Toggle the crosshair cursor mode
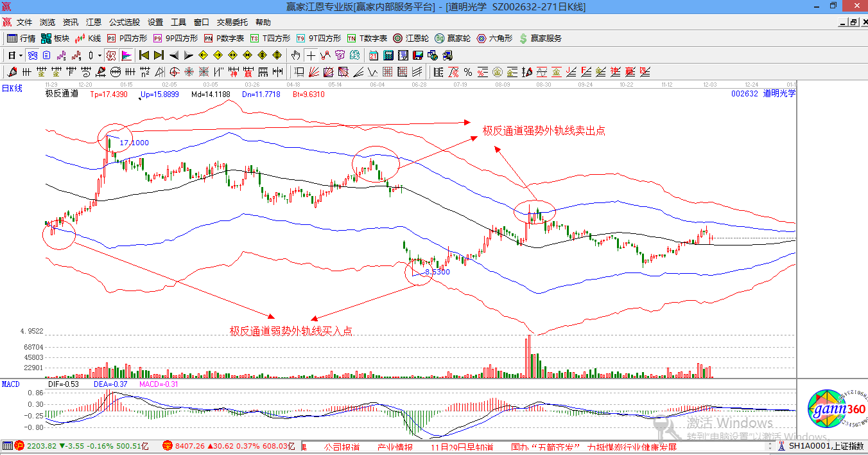 coord(311,55)
